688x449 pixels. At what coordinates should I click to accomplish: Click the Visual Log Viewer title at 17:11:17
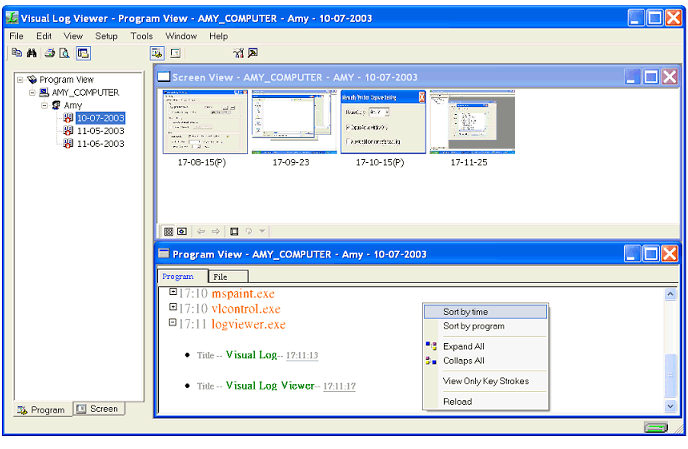click(270, 385)
